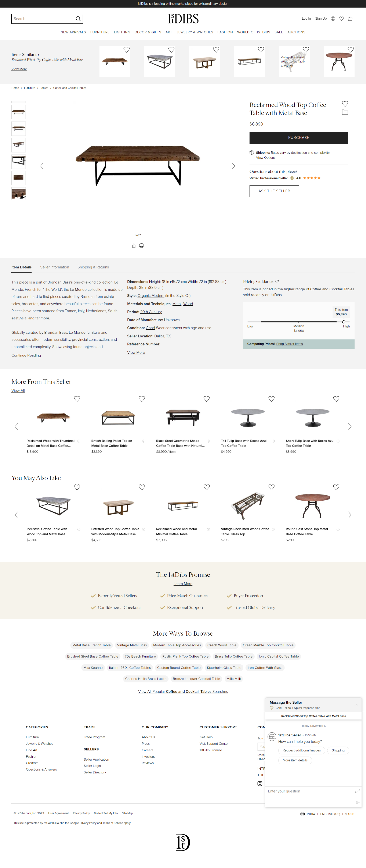Viewport: 366px width, 868px height.
Task: Open shipping View Options link
Action: (x=266, y=158)
